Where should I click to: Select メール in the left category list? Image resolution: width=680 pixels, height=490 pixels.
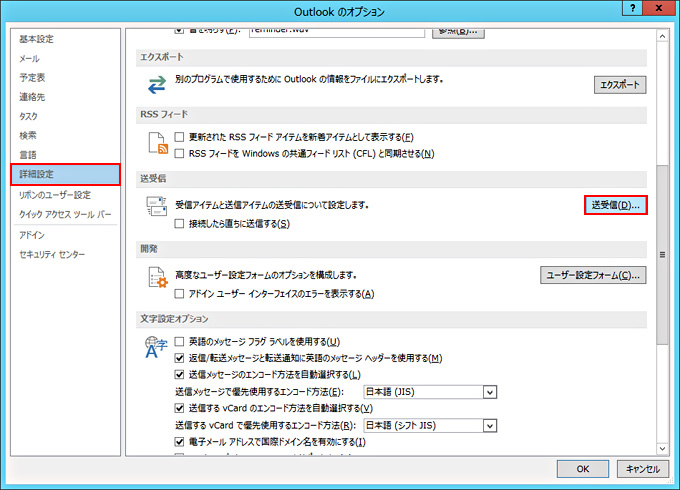tap(29, 59)
